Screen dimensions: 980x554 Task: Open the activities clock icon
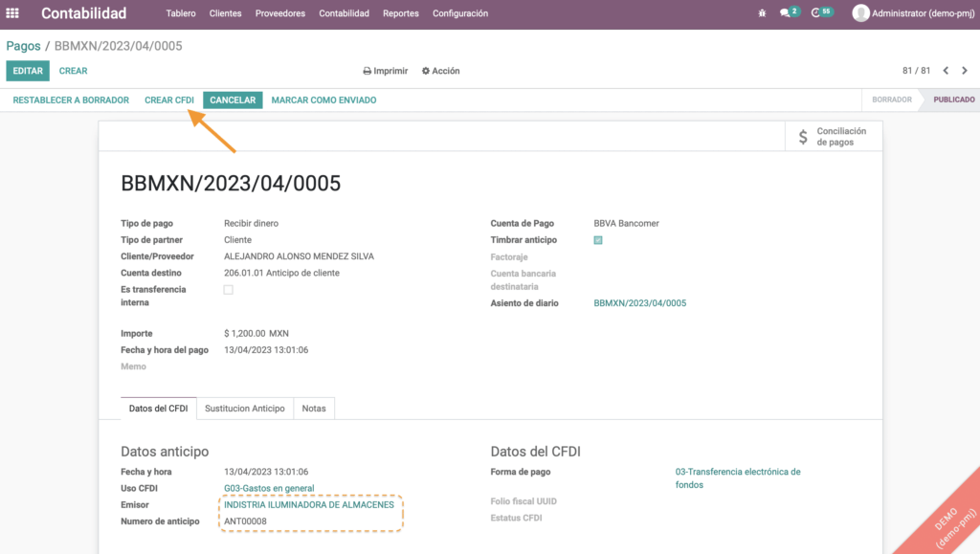coord(816,13)
